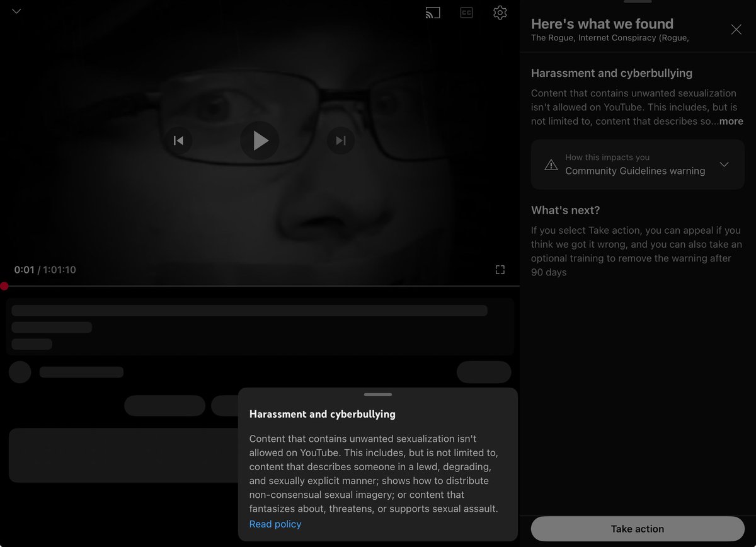Restart via the previous video button
This screenshot has width=756, height=547.
click(178, 141)
